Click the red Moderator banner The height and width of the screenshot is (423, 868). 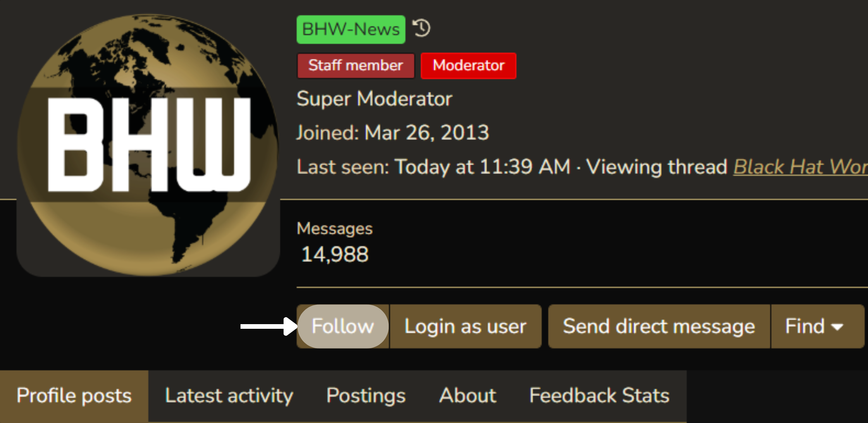468,66
